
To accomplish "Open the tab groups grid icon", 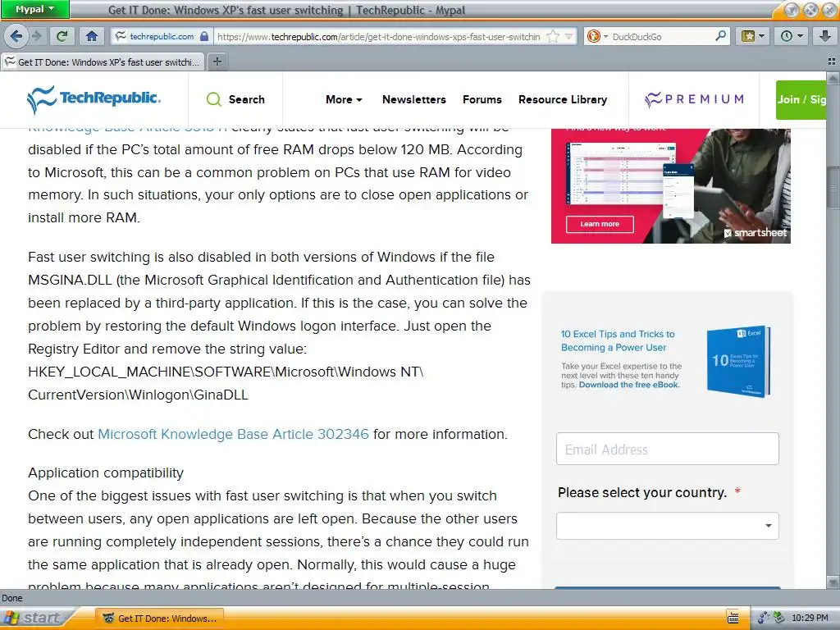I will tap(832, 62).
